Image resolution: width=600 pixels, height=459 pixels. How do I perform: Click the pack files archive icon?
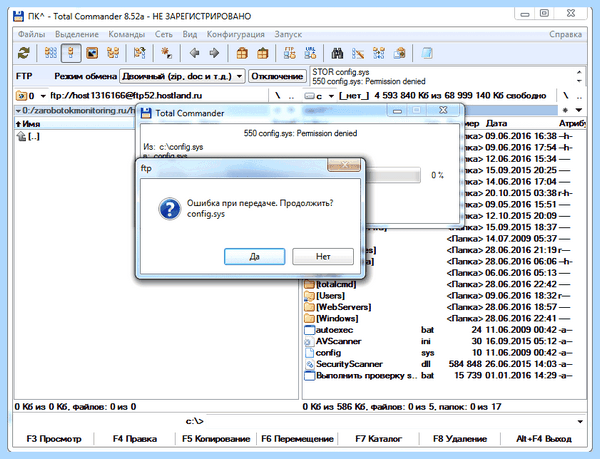[x=242, y=53]
